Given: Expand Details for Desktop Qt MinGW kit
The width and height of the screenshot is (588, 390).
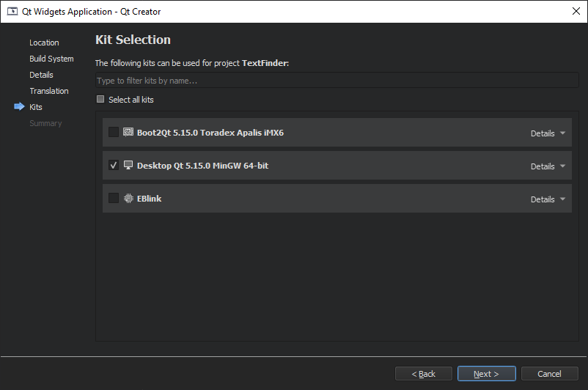Looking at the screenshot, I should coord(548,166).
